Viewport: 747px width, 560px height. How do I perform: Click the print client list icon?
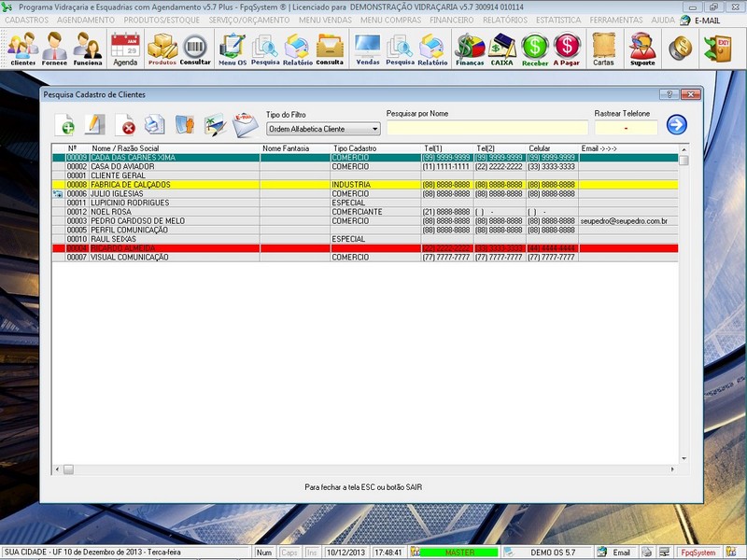[x=155, y=125]
